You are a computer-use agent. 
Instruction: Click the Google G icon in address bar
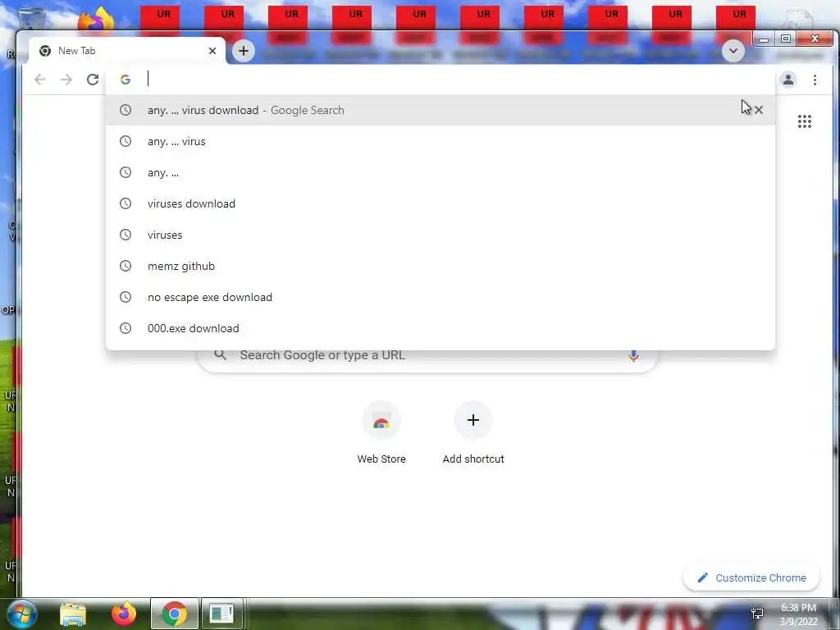tap(126, 80)
